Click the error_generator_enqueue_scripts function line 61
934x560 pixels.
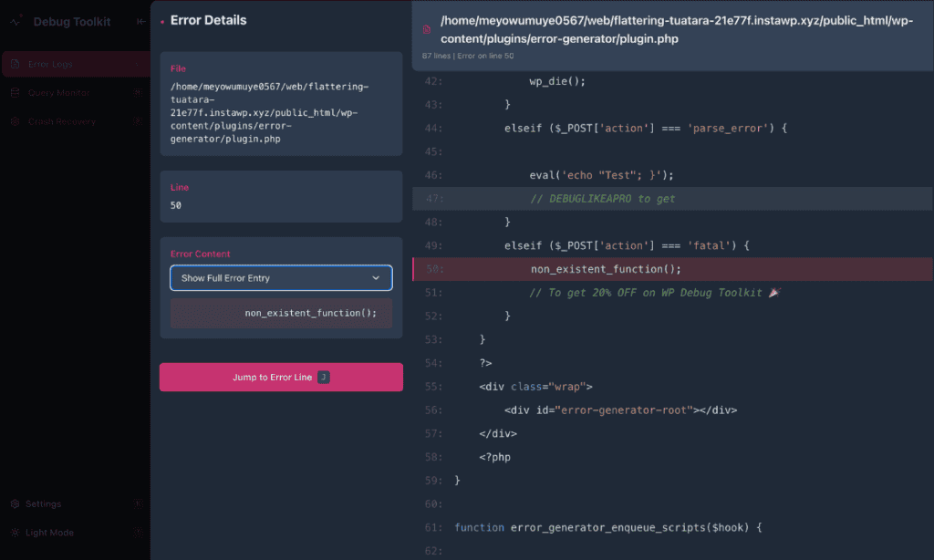click(x=608, y=528)
